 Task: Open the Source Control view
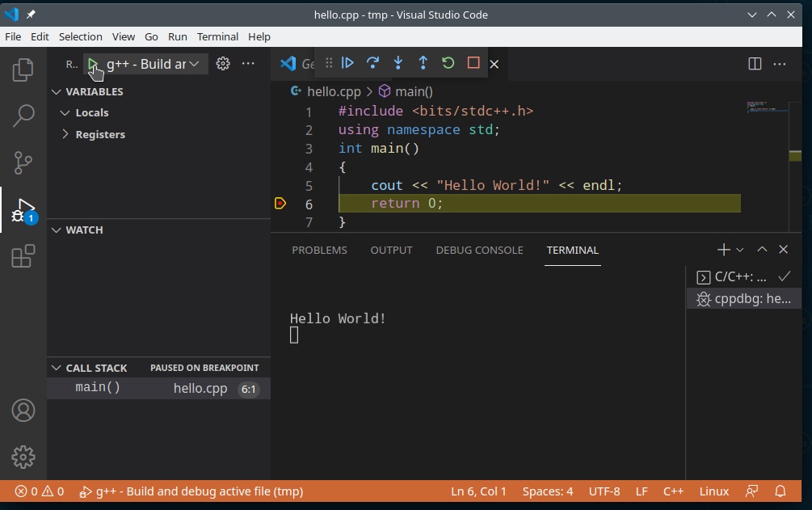coord(23,162)
